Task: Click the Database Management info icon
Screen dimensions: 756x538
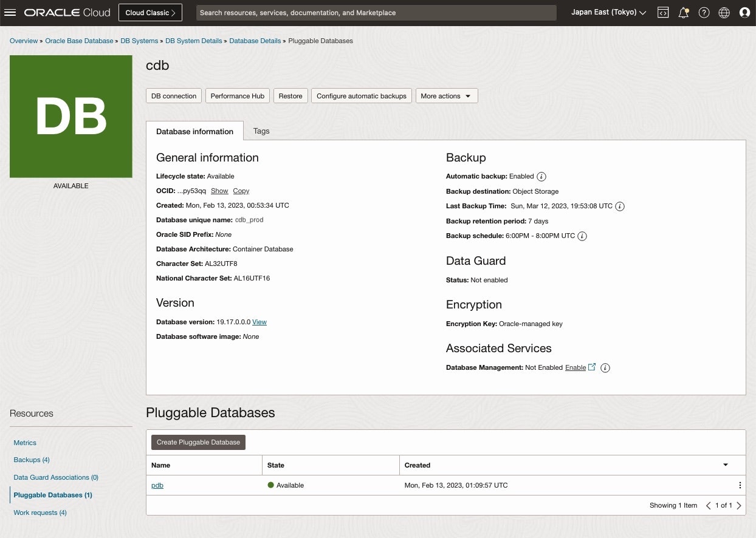Action: pos(605,368)
